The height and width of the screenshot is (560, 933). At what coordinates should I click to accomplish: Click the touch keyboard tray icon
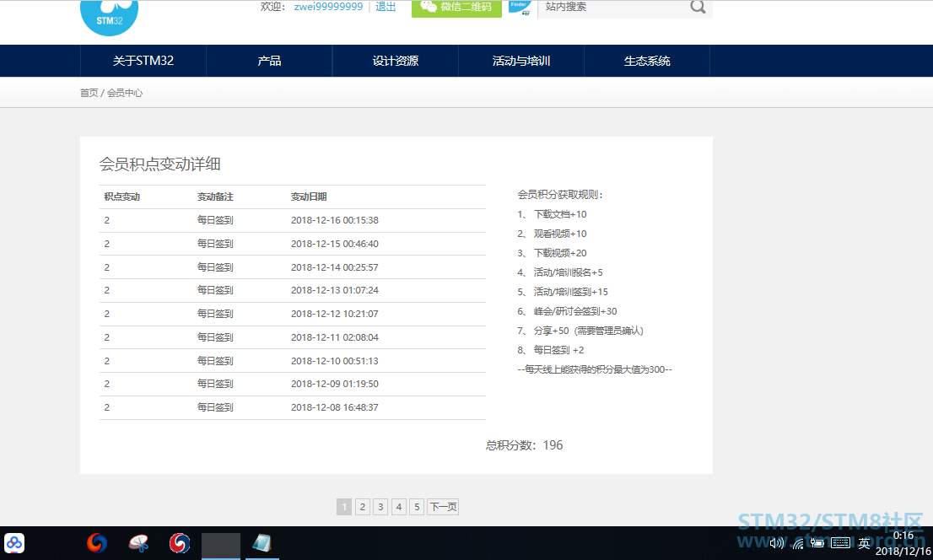pos(840,543)
